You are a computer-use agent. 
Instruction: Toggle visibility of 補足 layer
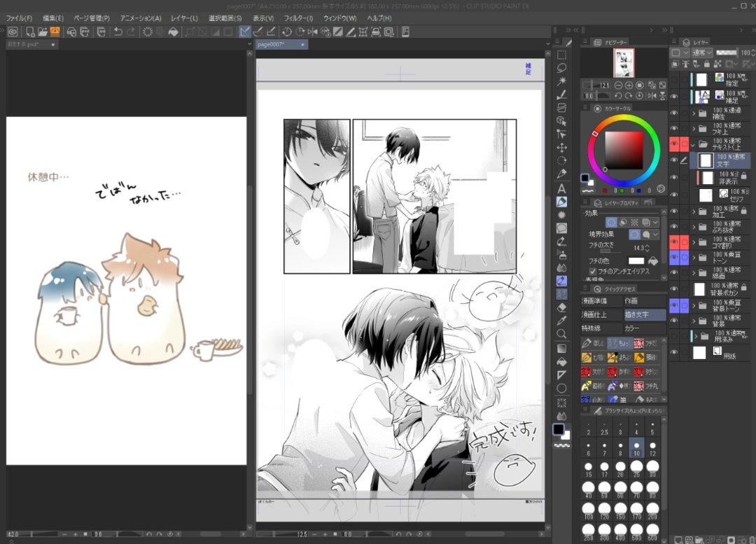[x=674, y=96]
